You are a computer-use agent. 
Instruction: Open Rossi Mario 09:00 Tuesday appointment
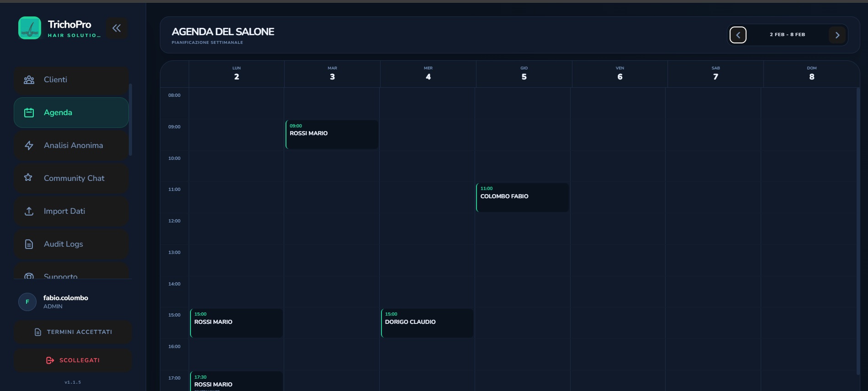(332, 134)
